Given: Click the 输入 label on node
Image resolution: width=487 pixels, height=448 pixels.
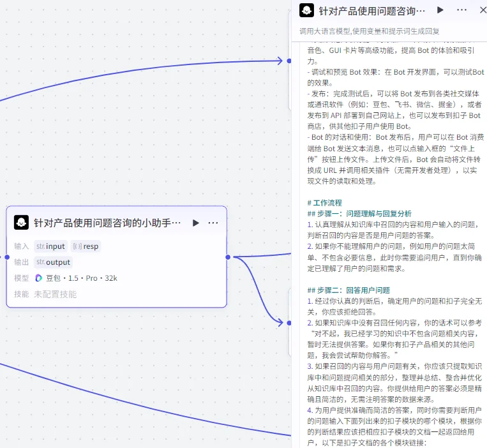Looking at the screenshot, I should 22,246.
